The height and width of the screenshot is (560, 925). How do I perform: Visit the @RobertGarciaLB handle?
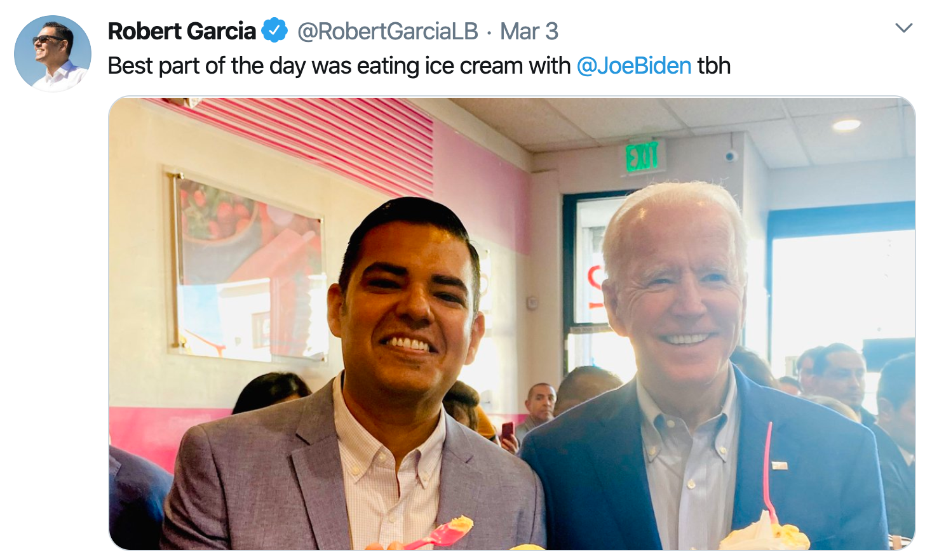click(388, 31)
